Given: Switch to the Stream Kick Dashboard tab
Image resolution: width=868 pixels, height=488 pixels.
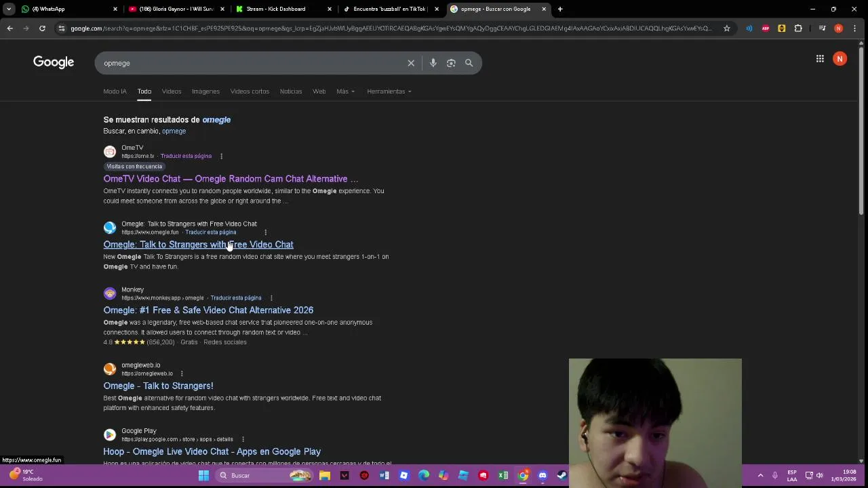Looking at the screenshot, I should [x=282, y=9].
